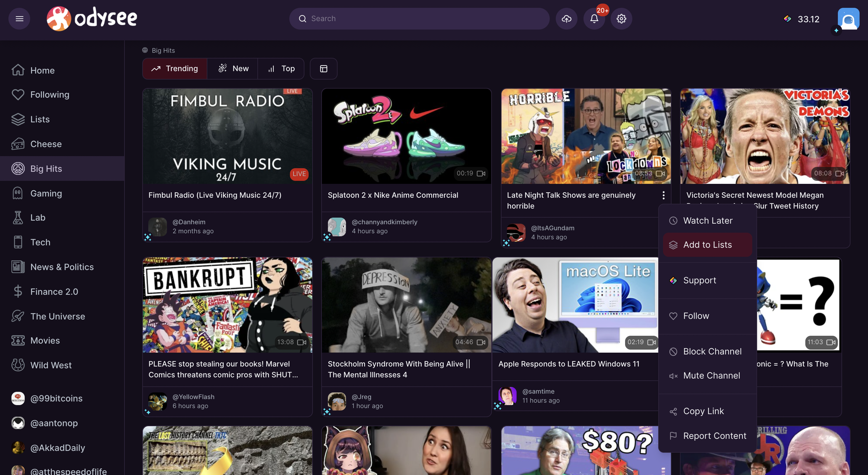Choose Watch Later from context menu
Image resolution: width=868 pixels, height=475 pixels.
[x=707, y=221]
